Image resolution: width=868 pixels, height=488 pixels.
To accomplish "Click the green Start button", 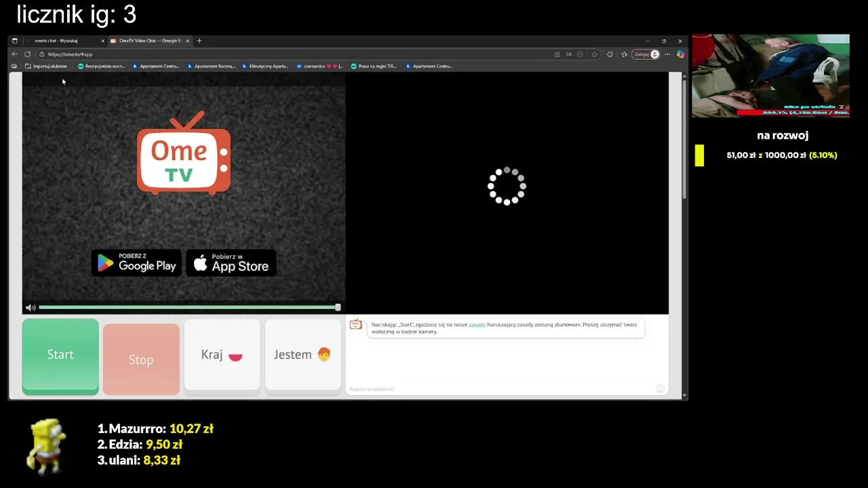I will point(60,356).
